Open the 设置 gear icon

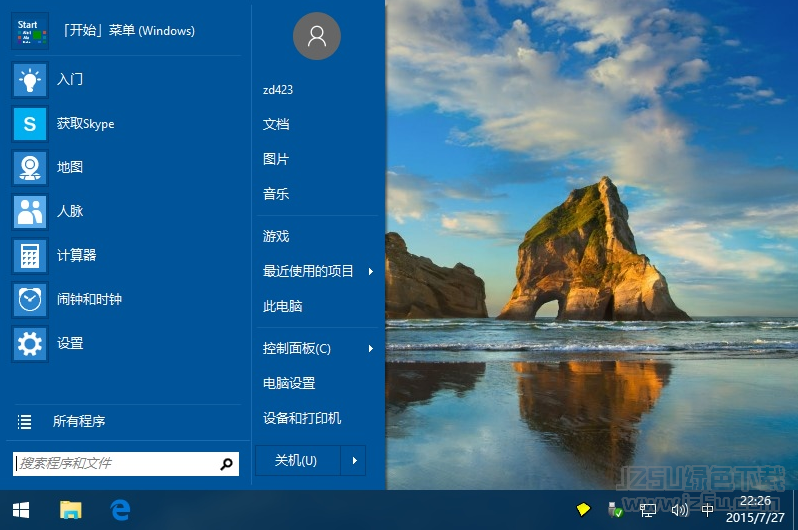[x=30, y=344]
